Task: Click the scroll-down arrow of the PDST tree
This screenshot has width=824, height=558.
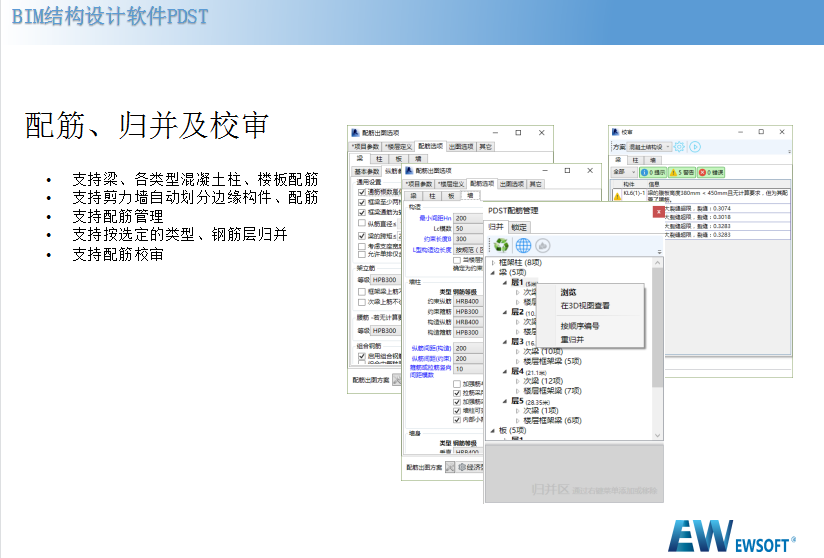Action: tap(657, 436)
